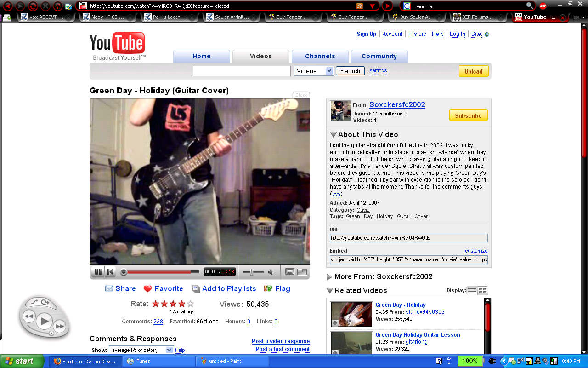
Task: Switch Related Videos display to grid view
Action: pyautogui.click(x=483, y=290)
